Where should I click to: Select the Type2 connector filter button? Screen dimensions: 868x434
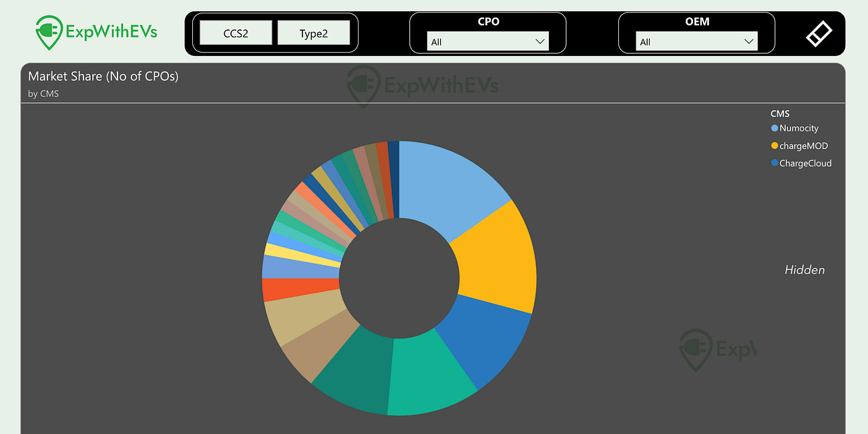tap(313, 33)
